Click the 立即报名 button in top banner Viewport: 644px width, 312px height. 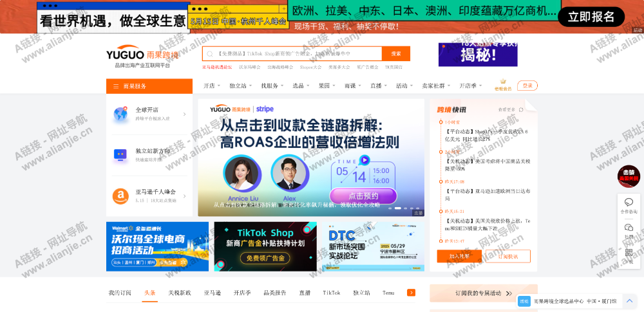[591, 17]
